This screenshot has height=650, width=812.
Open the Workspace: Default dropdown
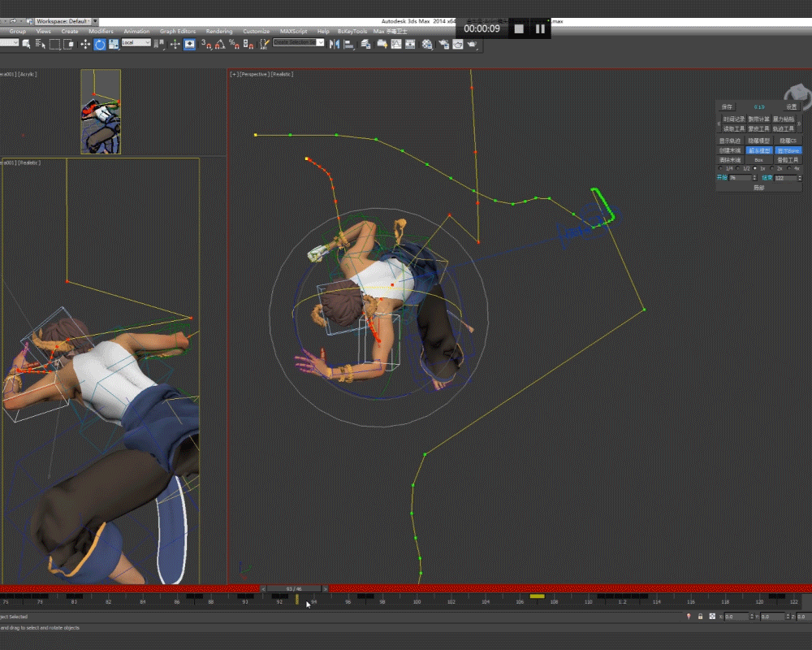pos(63,21)
